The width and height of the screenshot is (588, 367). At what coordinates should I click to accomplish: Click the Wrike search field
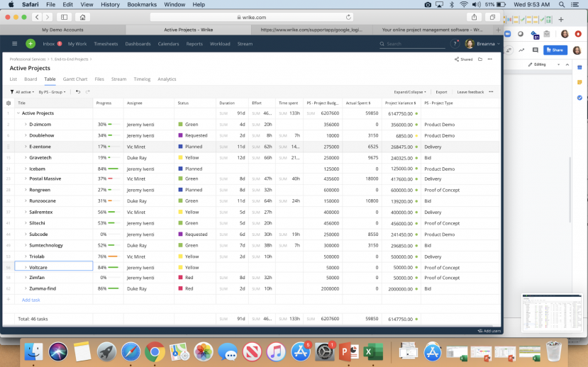click(413, 44)
